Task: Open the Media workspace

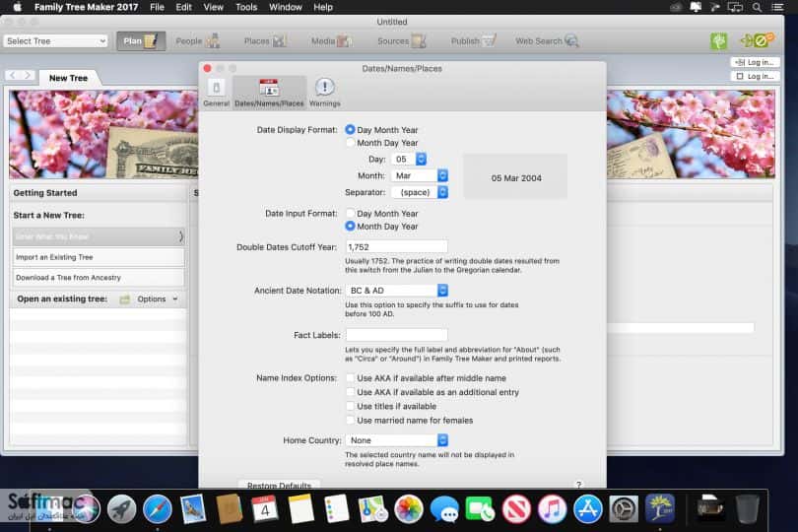Action: click(332, 41)
